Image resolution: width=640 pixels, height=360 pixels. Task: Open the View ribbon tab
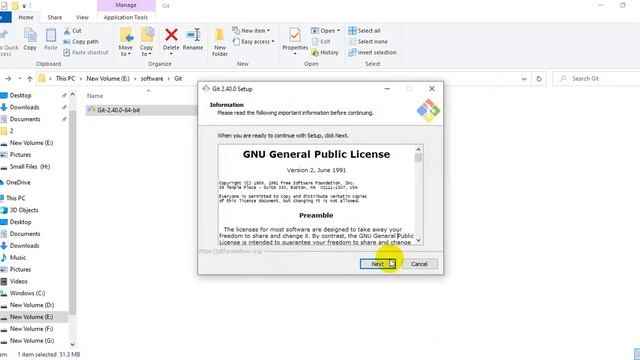[82, 17]
